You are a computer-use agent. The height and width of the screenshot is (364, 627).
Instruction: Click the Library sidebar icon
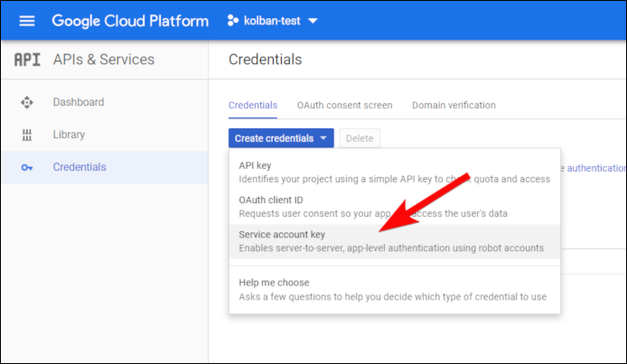point(27,135)
